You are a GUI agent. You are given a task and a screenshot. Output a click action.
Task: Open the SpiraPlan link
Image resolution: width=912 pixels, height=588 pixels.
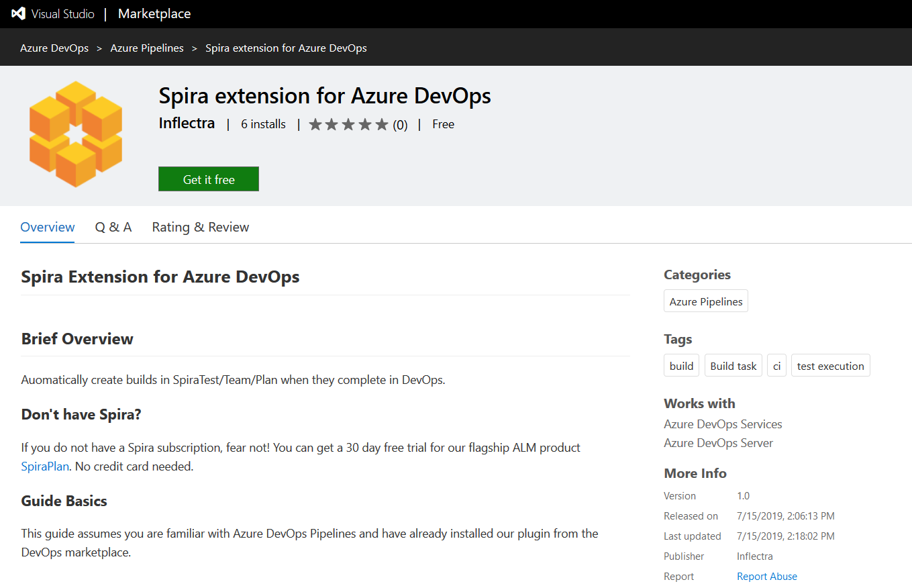[x=45, y=466]
